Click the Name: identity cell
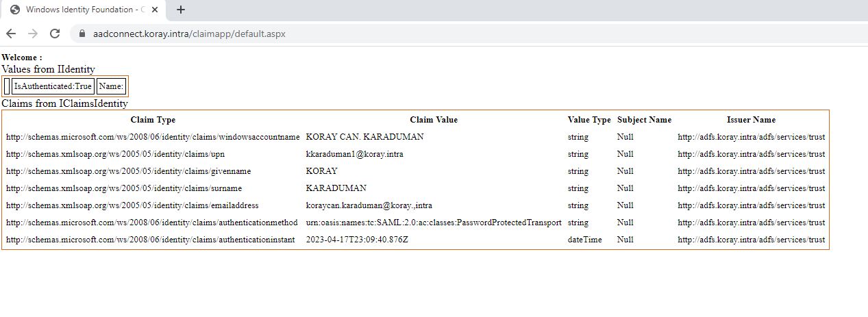This screenshot has width=868, height=317. (111, 86)
